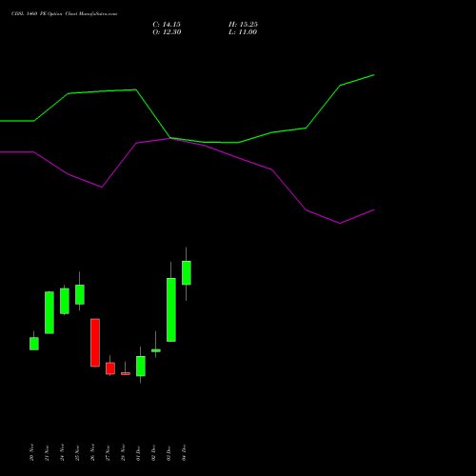476x476 pixels.
Task: Select the 26 Nov date label
Action: click(x=92, y=452)
